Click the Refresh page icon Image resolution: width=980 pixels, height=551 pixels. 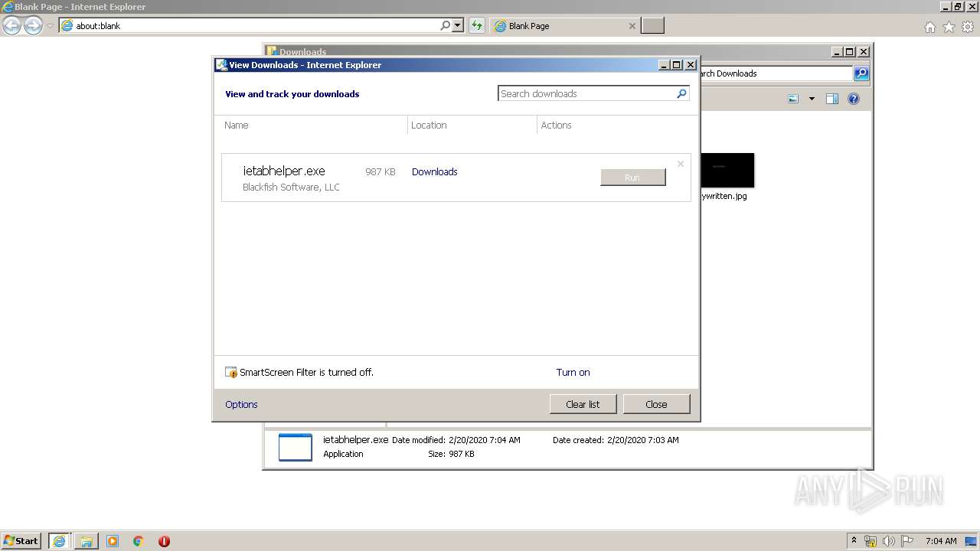click(477, 26)
